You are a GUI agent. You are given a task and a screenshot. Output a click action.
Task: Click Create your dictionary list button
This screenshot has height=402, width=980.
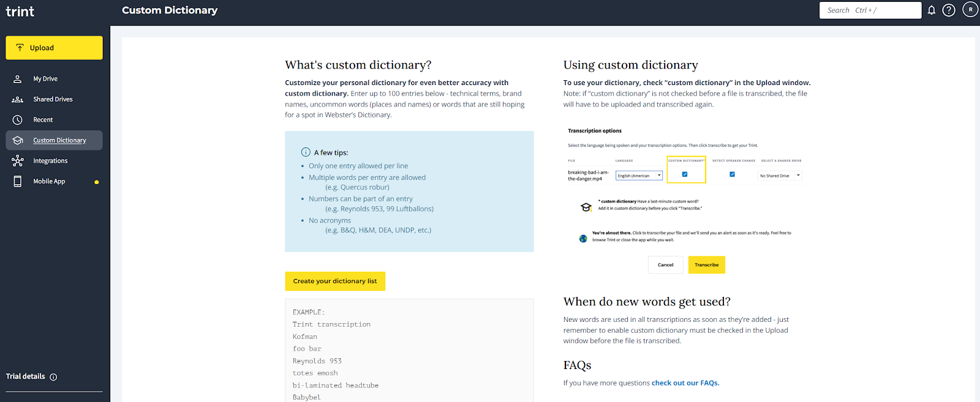click(x=335, y=281)
